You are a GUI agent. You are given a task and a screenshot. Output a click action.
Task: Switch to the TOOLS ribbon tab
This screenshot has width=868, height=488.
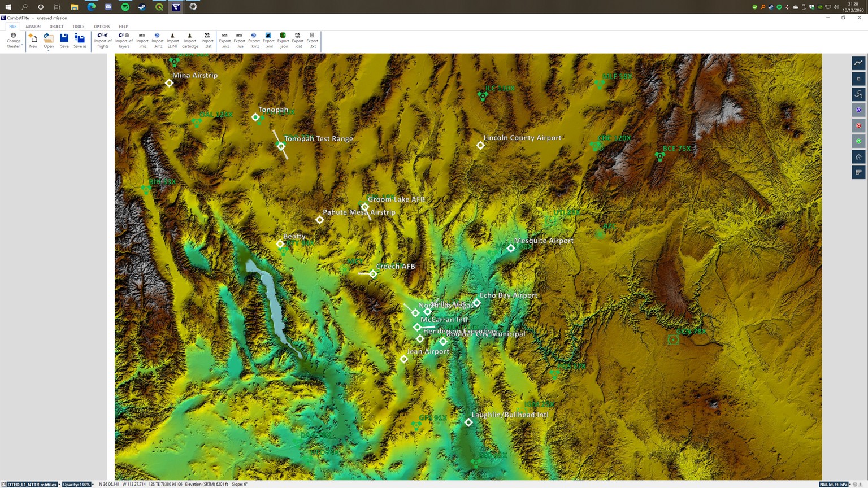point(78,27)
